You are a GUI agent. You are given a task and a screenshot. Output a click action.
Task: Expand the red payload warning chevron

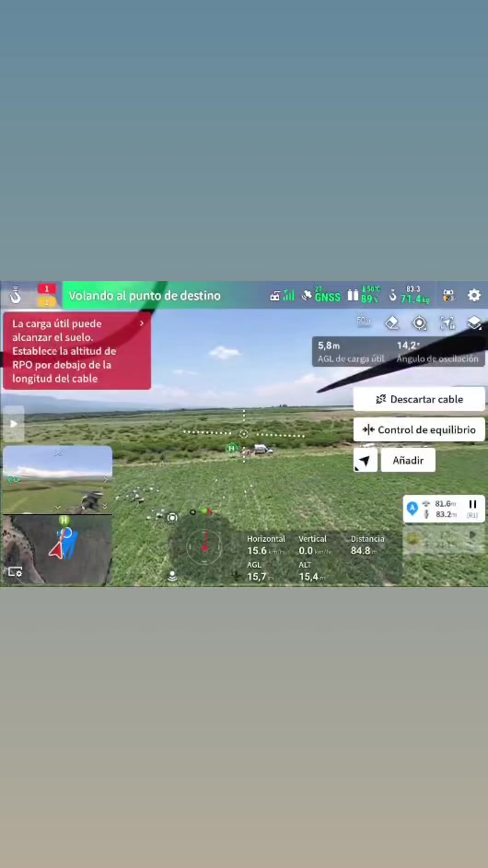tap(142, 323)
